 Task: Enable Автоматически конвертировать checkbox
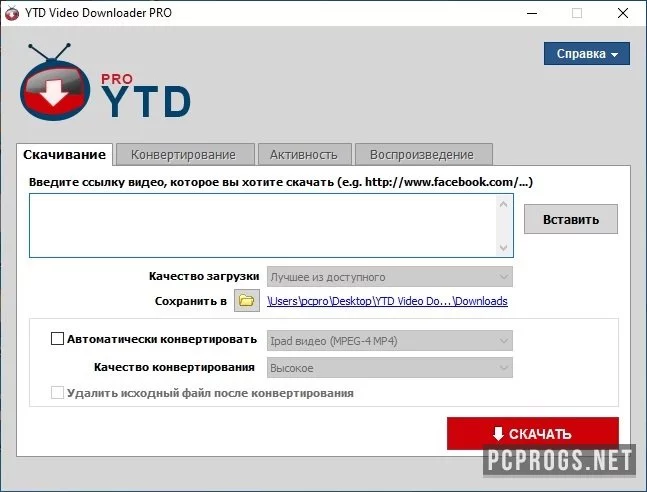point(57,339)
